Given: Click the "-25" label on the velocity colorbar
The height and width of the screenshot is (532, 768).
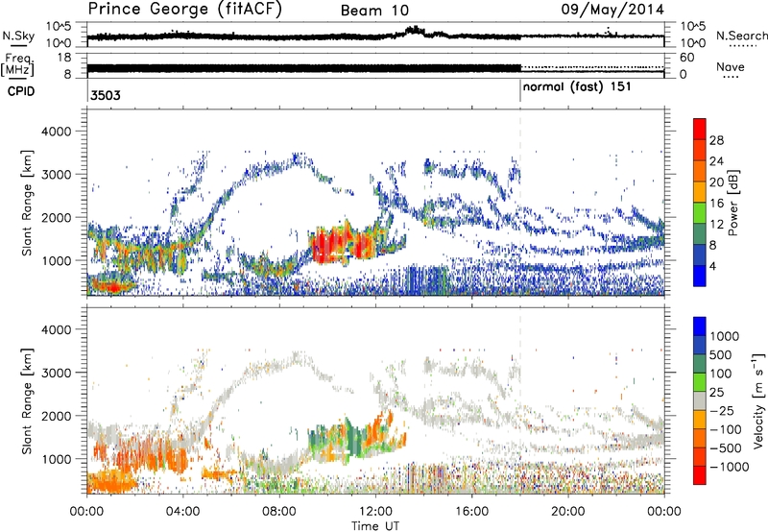Looking at the screenshot, I should pos(722,410).
